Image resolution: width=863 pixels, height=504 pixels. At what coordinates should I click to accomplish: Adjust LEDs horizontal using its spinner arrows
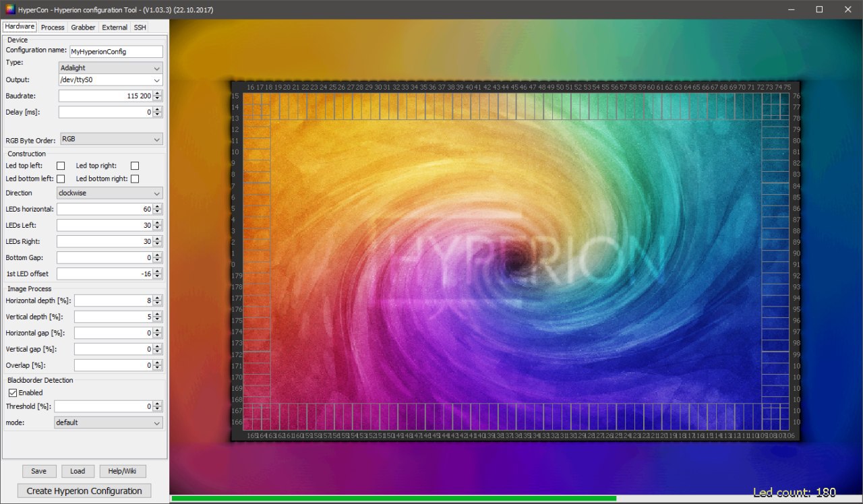(x=158, y=209)
